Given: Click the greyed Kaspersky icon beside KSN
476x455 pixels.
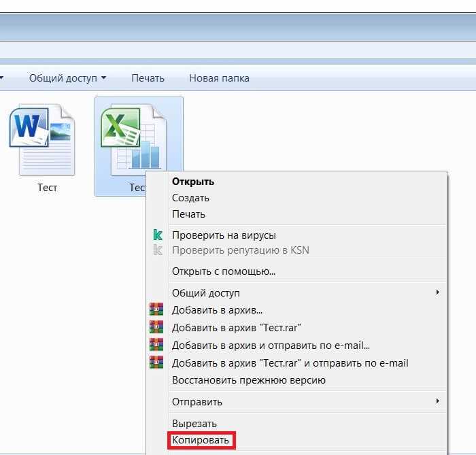Looking at the screenshot, I should point(158,250).
